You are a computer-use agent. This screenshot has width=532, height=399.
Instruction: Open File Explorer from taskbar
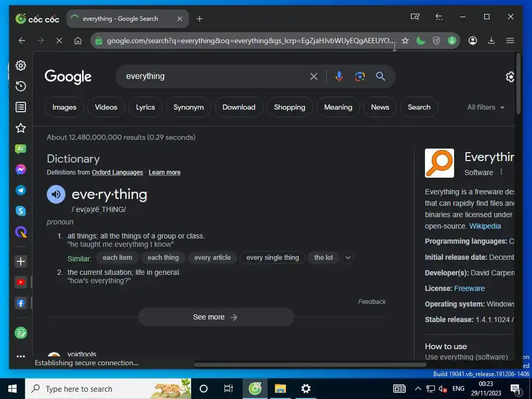280,389
